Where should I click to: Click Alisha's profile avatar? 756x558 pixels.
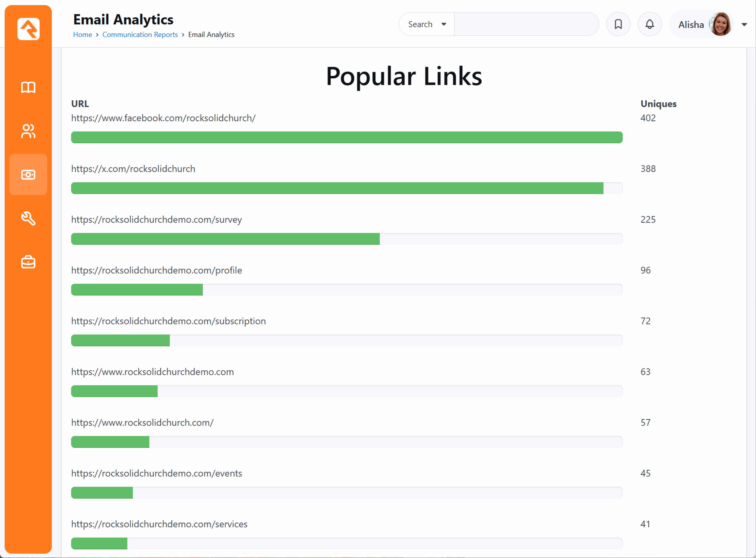pos(720,24)
